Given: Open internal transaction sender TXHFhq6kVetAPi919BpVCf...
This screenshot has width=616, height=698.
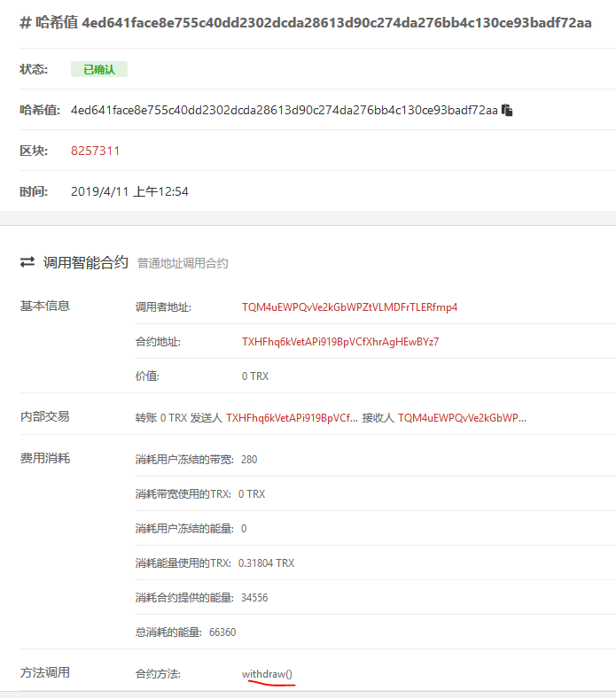Looking at the screenshot, I should (x=292, y=418).
